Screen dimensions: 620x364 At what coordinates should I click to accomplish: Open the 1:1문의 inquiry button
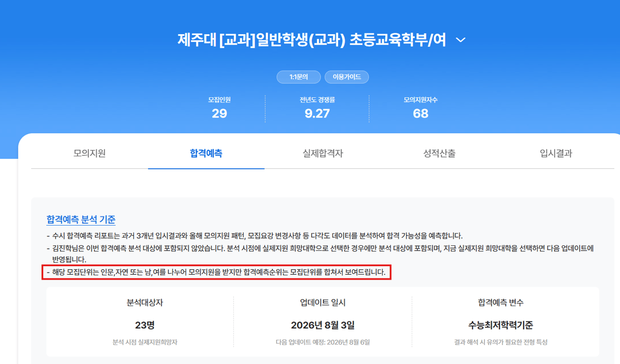pyautogui.click(x=298, y=77)
